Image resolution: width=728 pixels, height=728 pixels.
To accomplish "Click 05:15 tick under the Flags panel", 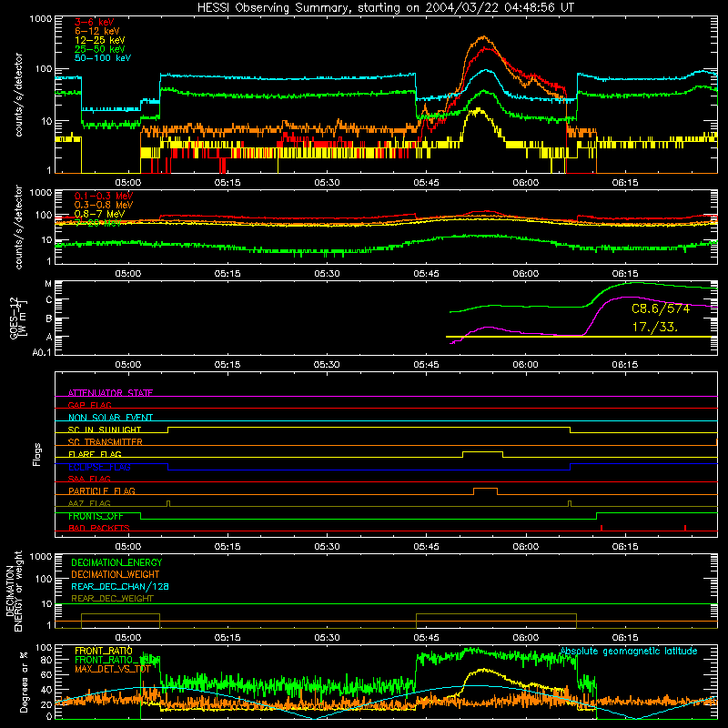I will click(x=227, y=547).
